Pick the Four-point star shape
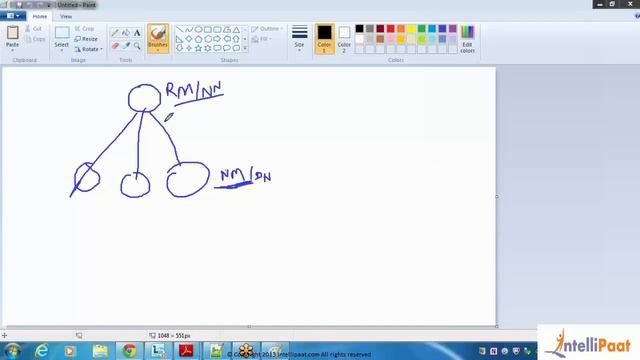 pos(189,48)
